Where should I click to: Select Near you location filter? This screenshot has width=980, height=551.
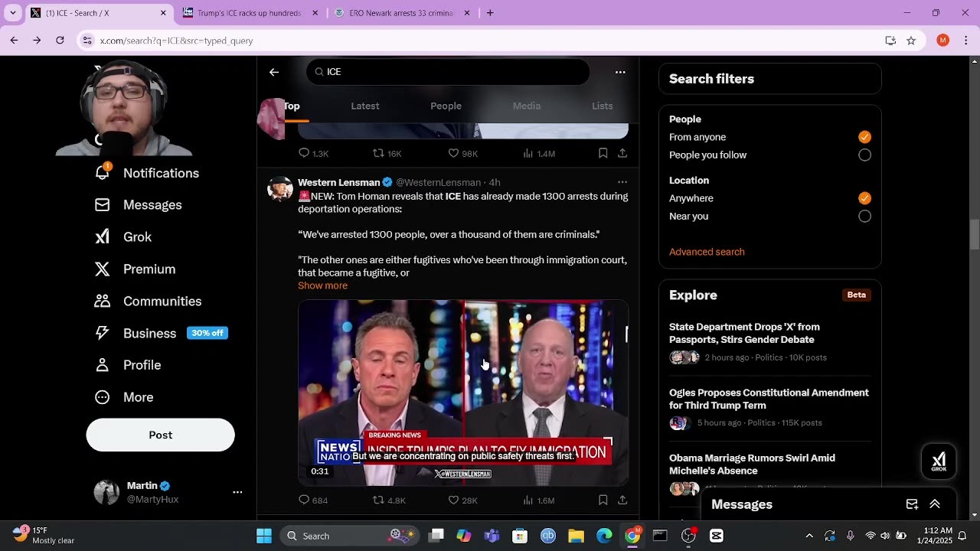[x=864, y=216]
